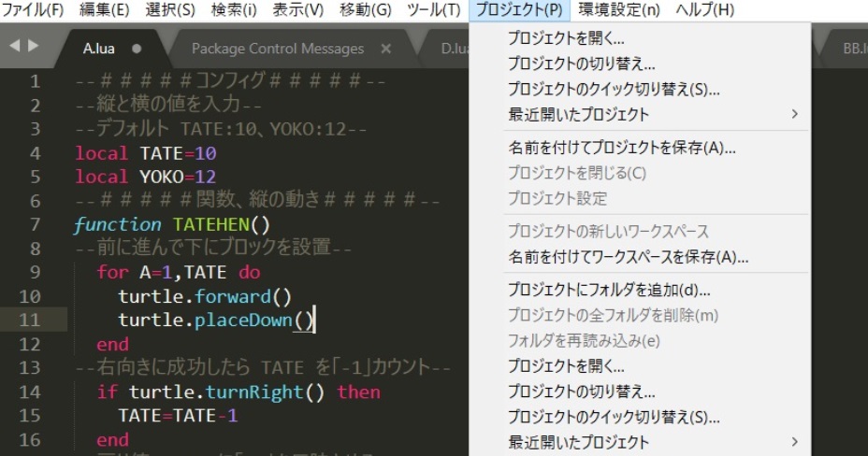The width and height of the screenshot is (868, 456).
Task: Choose 名前を付けてワークスペースを保存(A)...
Action: (x=628, y=257)
